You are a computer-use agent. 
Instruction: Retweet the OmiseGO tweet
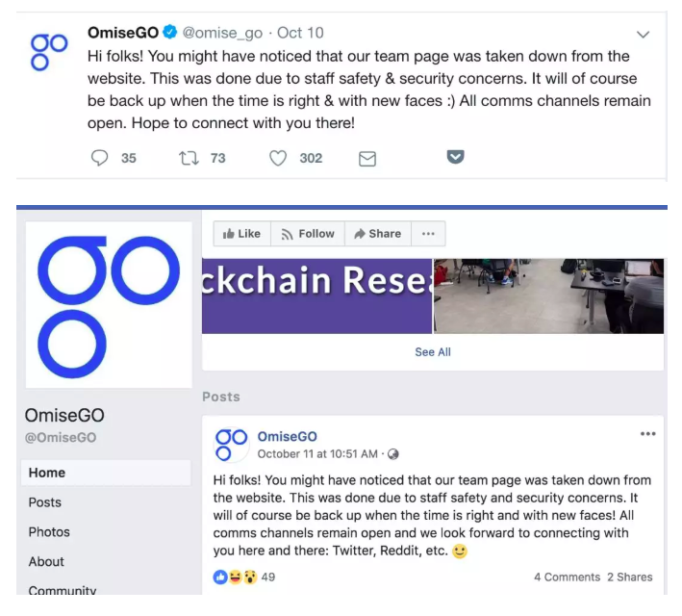[x=189, y=158]
